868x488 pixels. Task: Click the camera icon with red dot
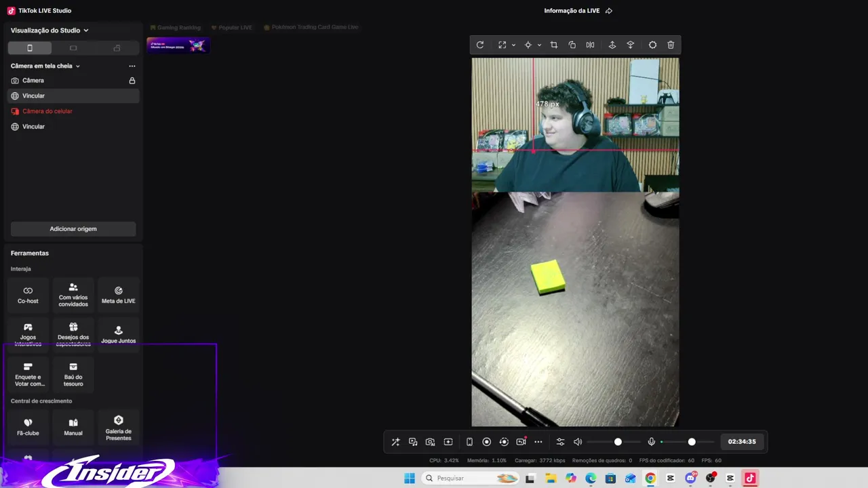click(x=521, y=441)
